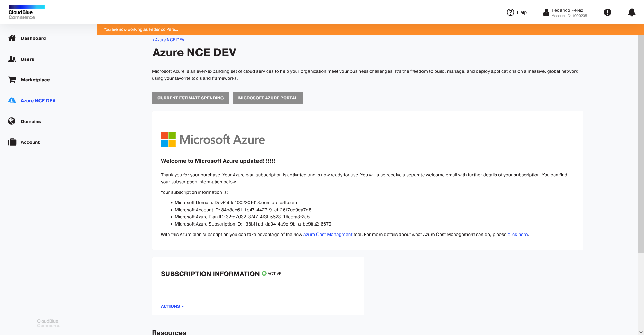Open the Federico Perez account menu

pos(565,12)
